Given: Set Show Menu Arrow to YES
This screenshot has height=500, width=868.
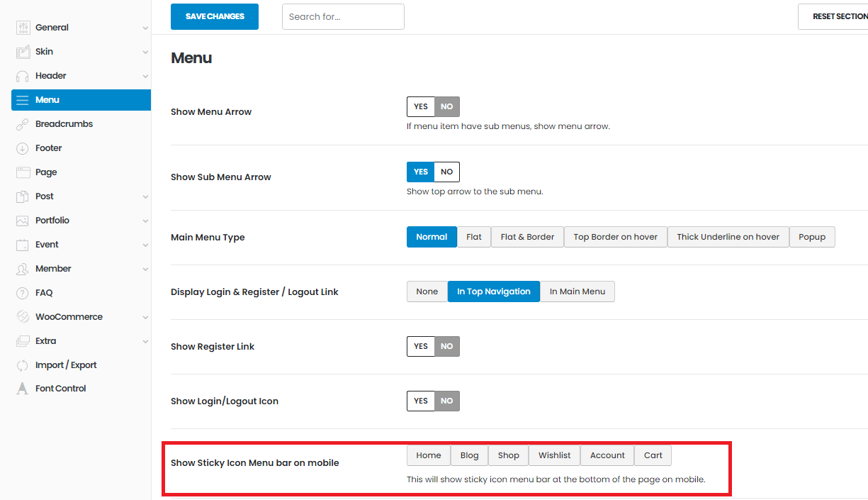Looking at the screenshot, I should [421, 106].
